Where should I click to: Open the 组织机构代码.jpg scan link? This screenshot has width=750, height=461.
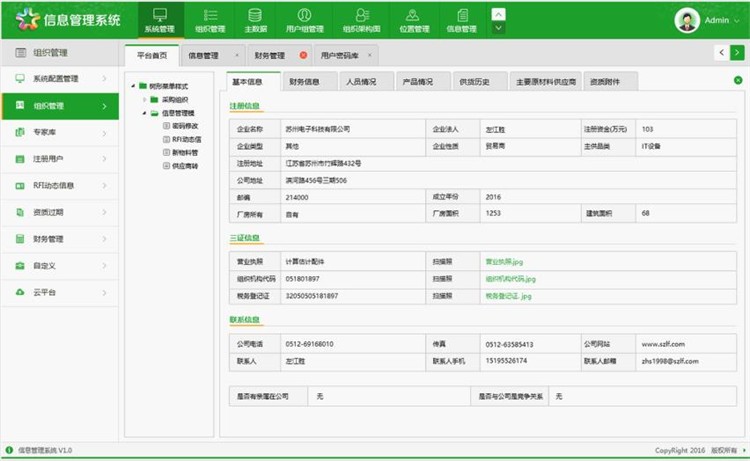click(x=510, y=279)
